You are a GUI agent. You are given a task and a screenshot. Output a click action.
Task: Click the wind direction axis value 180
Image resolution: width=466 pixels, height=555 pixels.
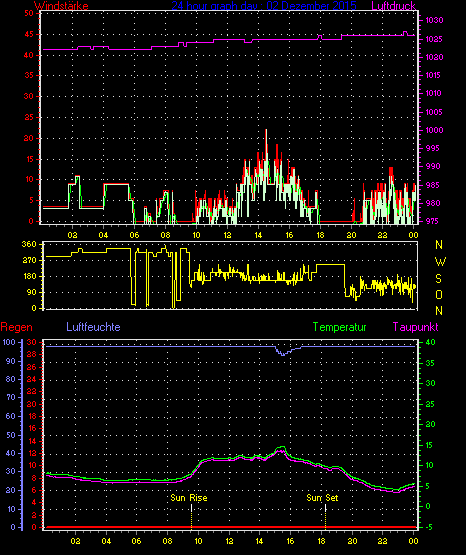(x=29, y=276)
